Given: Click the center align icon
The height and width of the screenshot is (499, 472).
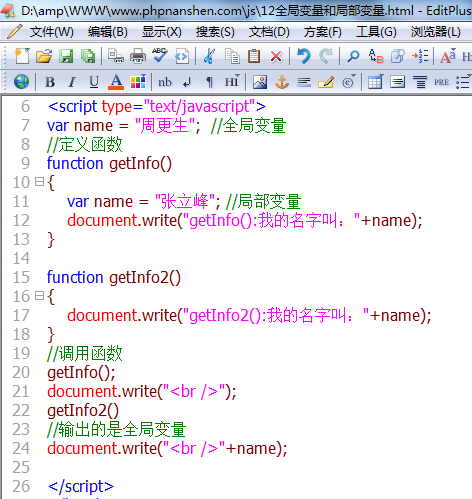Looking at the screenshot, I should (x=419, y=82).
